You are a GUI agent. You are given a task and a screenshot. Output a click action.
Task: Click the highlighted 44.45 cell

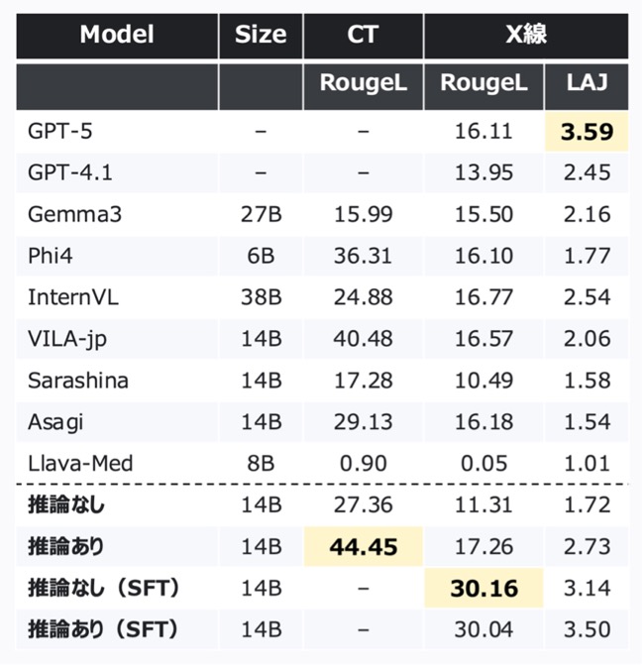(364, 547)
